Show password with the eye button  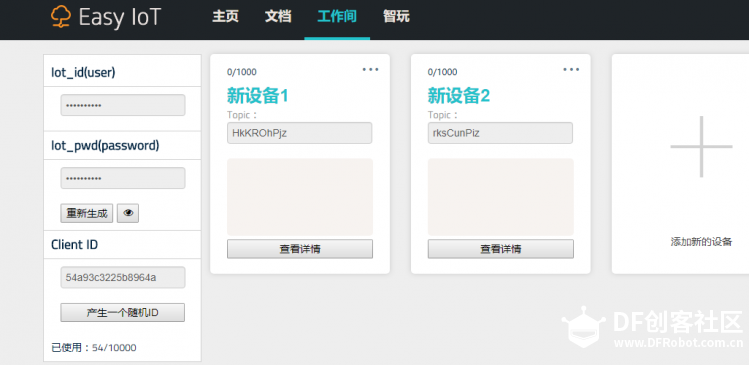[128, 214]
